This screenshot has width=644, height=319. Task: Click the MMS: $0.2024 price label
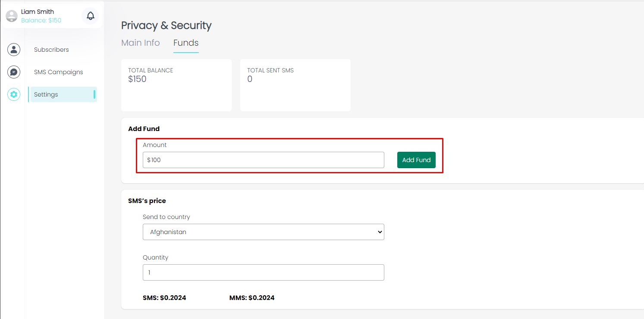(x=251, y=298)
